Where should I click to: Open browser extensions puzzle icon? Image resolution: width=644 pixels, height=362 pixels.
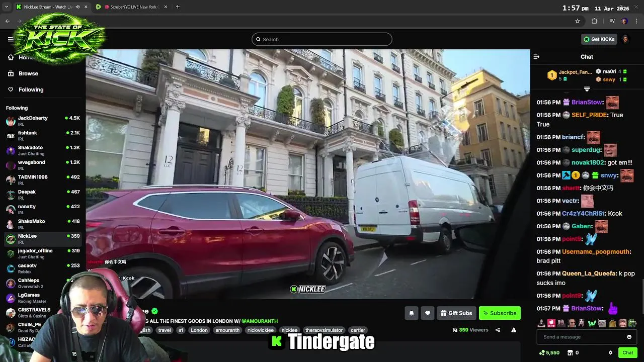[x=595, y=21]
